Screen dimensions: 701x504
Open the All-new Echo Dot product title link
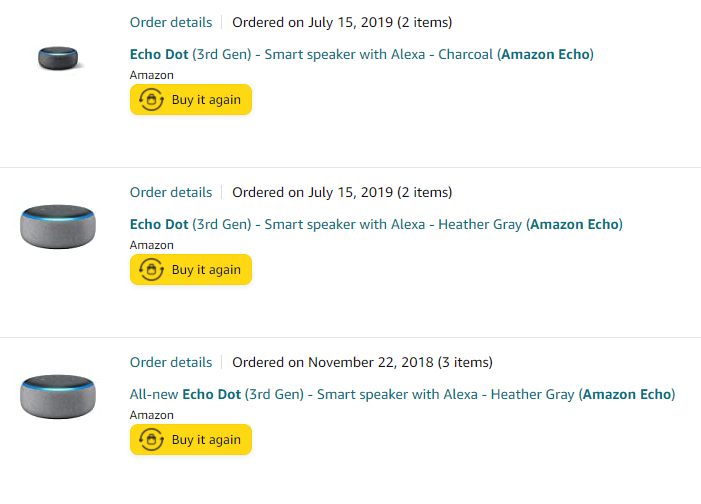click(x=402, y=394)
